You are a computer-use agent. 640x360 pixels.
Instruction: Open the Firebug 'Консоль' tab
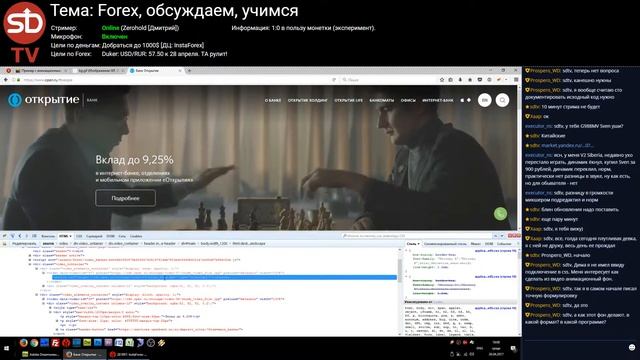[48, 236]
